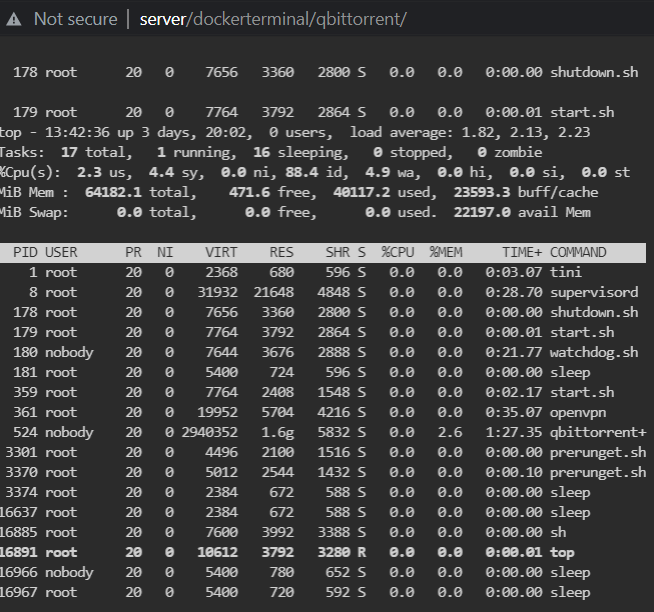Click the 22197.0 avail Mem value
Image resolution: width=654 pixels, height=612 pixels.
(x=482, y=212)
